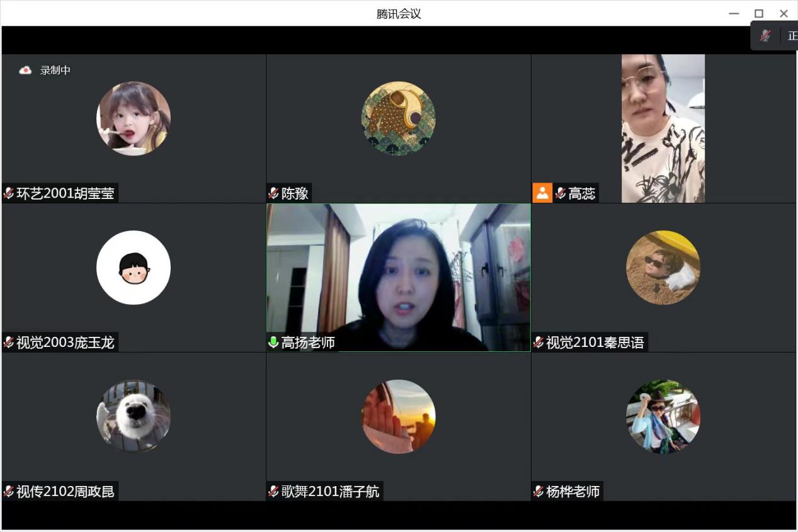Screen dimensions: 798x532
Task: Click the orange person icon beside 高蕊
Action: coord(542,193)
